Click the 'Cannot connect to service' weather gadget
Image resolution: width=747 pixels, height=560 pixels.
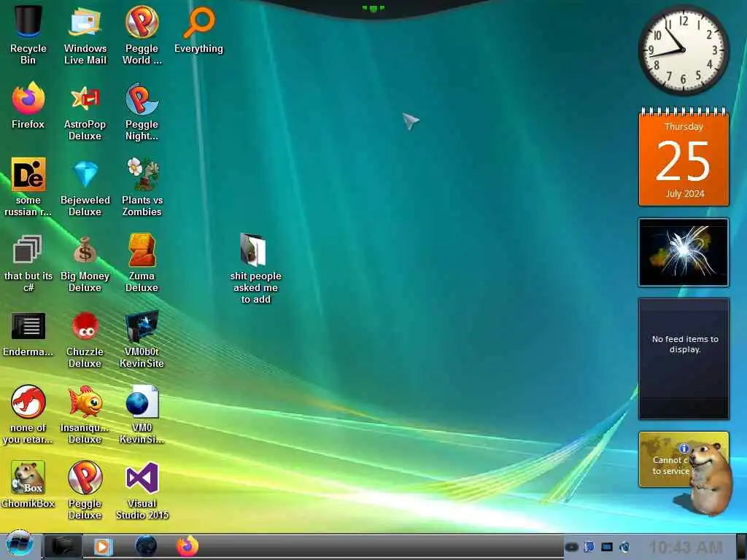click(665, 459)
